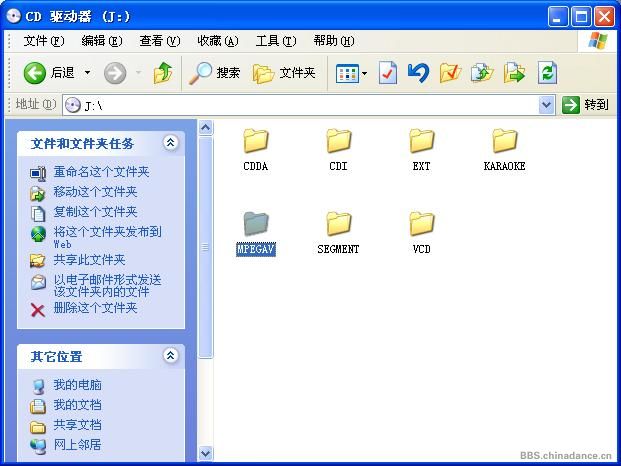621x466 pixels.
Task: Open the Views dropdown in toolbar
Action: pos(352,73)
